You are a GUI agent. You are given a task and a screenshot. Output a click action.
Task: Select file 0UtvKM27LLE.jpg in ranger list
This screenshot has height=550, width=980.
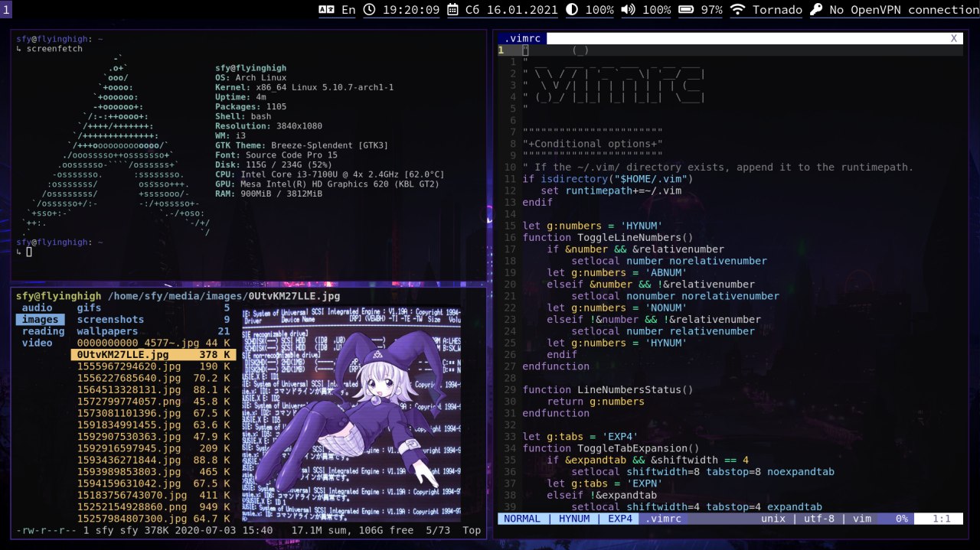pyautogui.click(x=153, y=355)
